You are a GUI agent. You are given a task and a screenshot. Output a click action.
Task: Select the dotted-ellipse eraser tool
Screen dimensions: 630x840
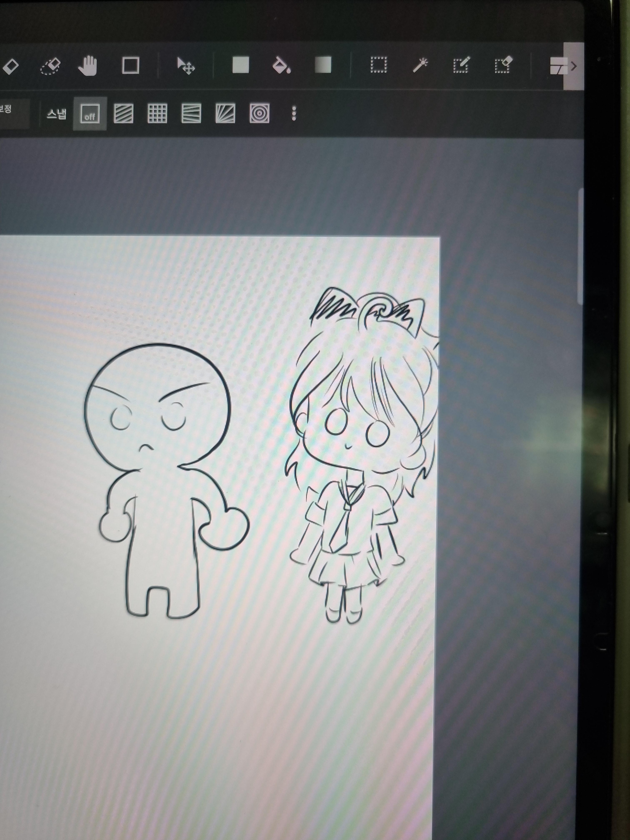pos(50,66)
